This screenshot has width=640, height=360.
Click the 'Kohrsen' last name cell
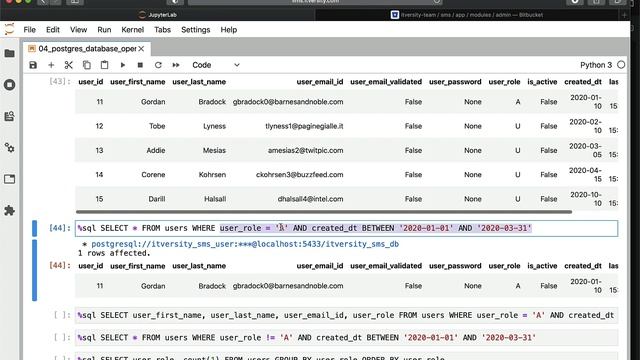pyautogui.click(x=212, y=175)
